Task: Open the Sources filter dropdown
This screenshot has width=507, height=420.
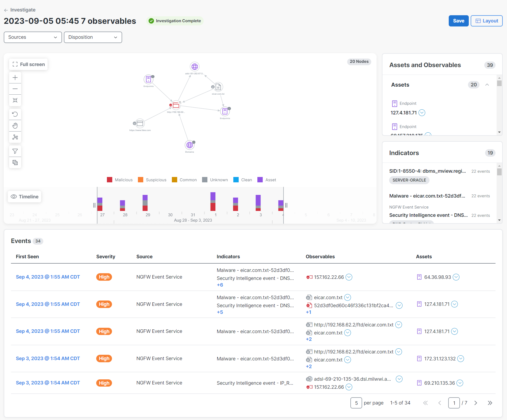Action: pyautogui.click(x=33, y=37)
